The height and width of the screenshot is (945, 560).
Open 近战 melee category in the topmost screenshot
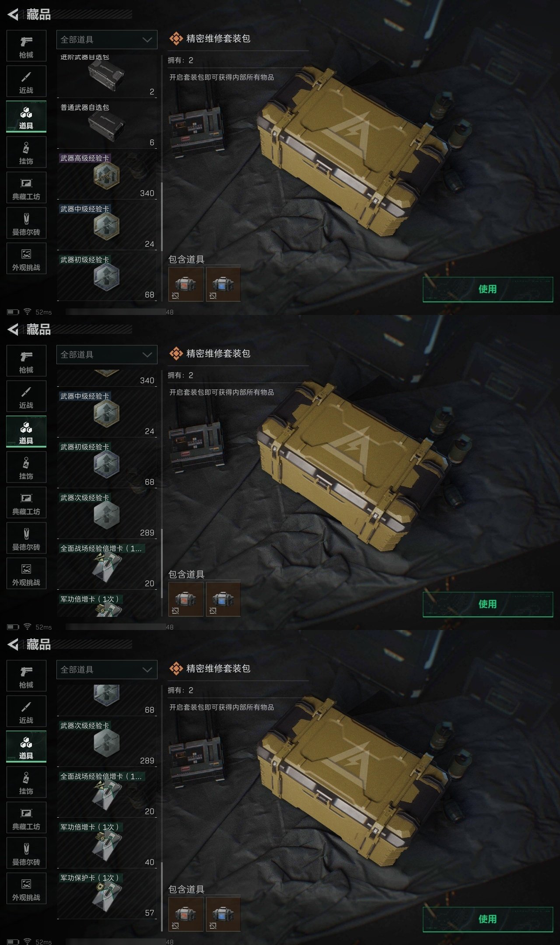(26, 81)
